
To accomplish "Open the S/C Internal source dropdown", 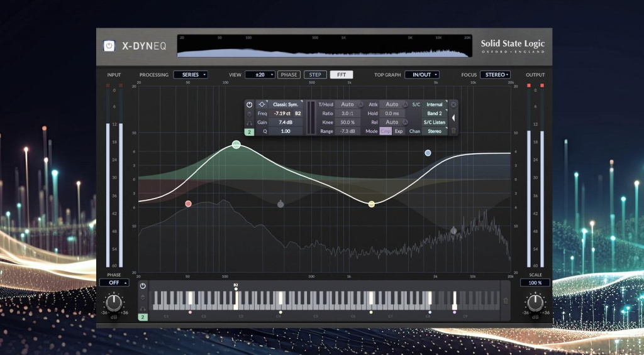I will point(435,105).
